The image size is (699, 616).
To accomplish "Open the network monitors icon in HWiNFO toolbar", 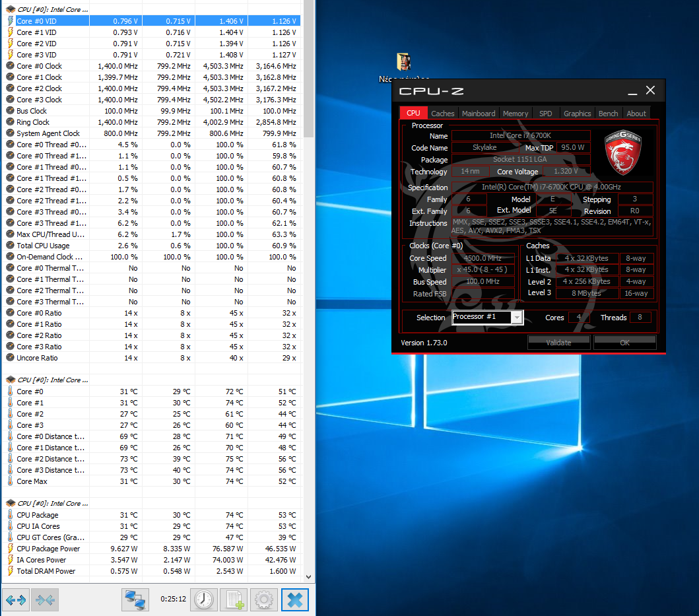I will [135, 600].
